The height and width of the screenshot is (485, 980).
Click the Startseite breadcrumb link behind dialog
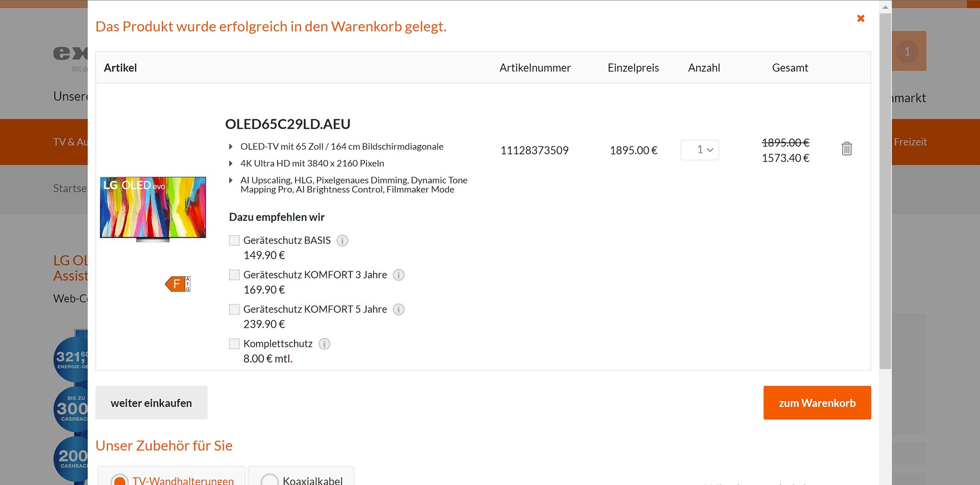point(70,188)
